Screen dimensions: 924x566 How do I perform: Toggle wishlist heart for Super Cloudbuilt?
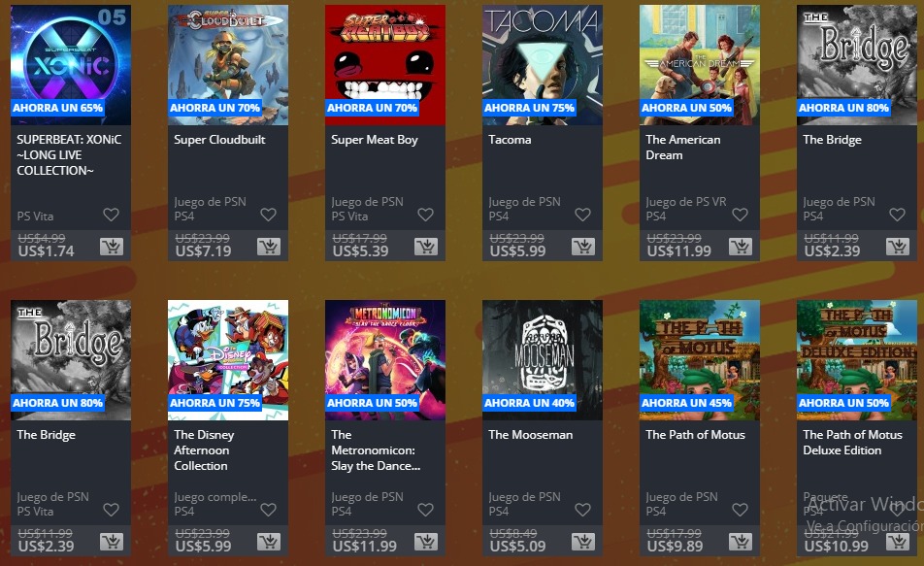[268, 215]
